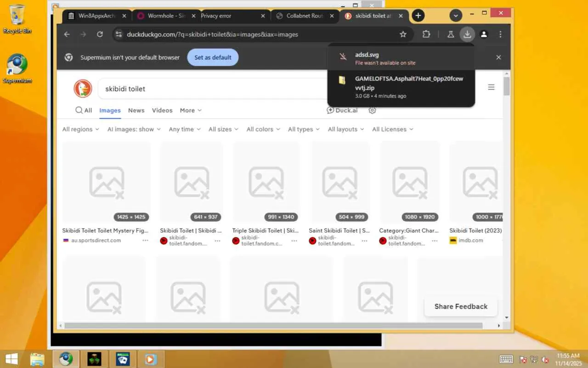The width and height of the screenshot is (588, 368).
Task: Open options for Triple Skibidi Toilet result
Action: (x=294, y=241)
